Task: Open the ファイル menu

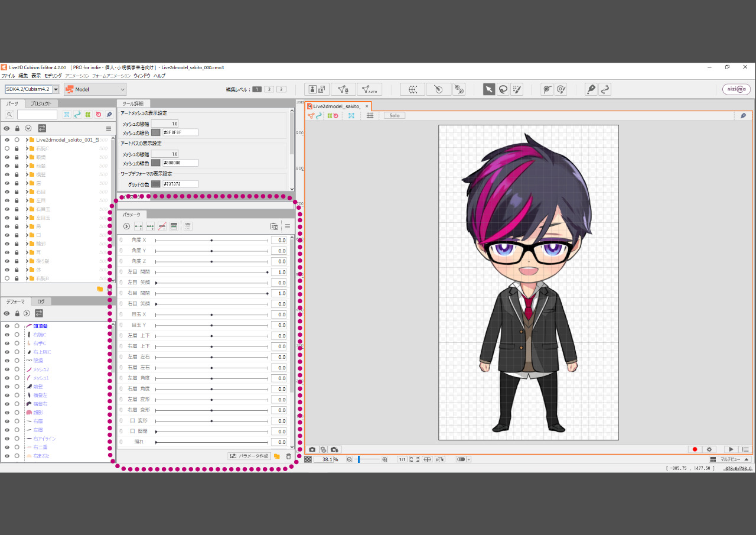Action: [x=8, y=76]
